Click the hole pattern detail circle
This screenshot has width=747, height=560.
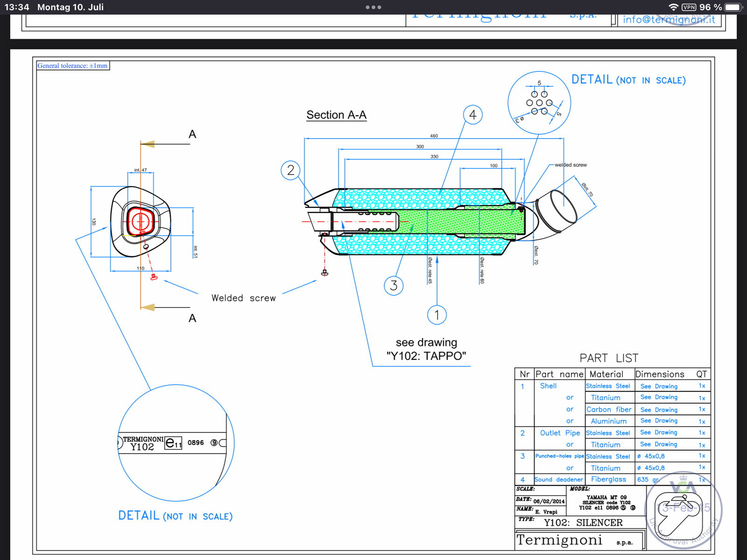coord(539,103)
